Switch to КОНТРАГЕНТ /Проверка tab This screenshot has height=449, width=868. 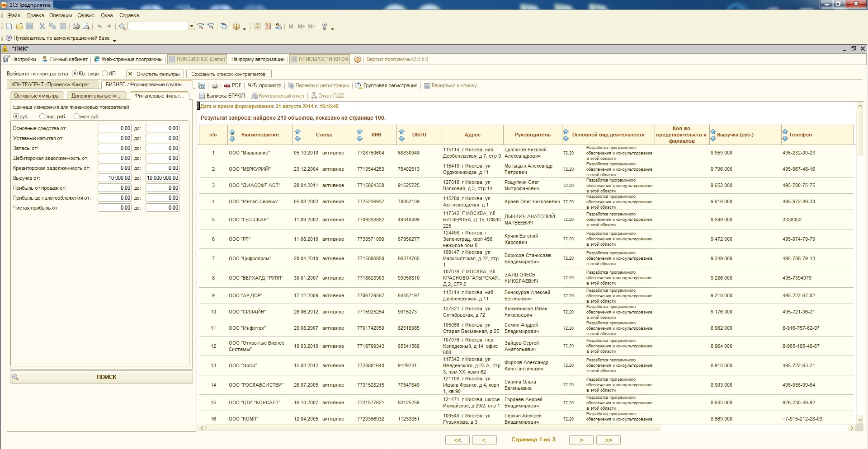(53, 84)
